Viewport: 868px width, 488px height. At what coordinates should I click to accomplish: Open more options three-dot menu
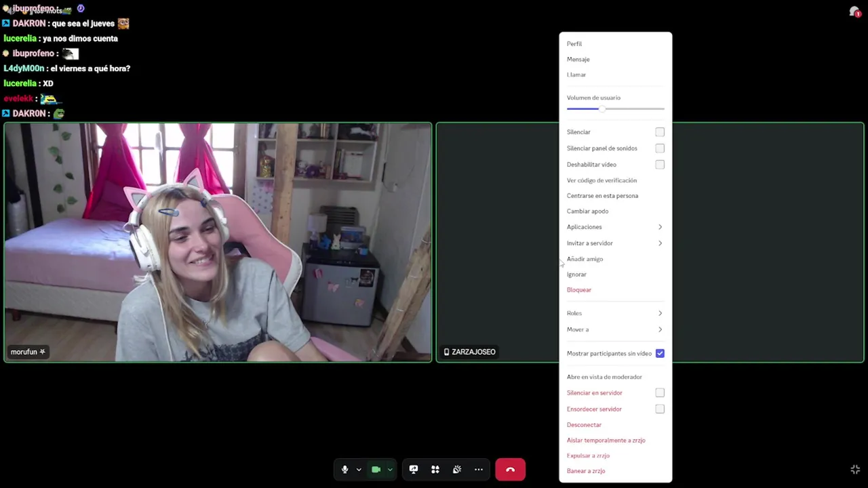pyautogui.click(x=479, y=470)
